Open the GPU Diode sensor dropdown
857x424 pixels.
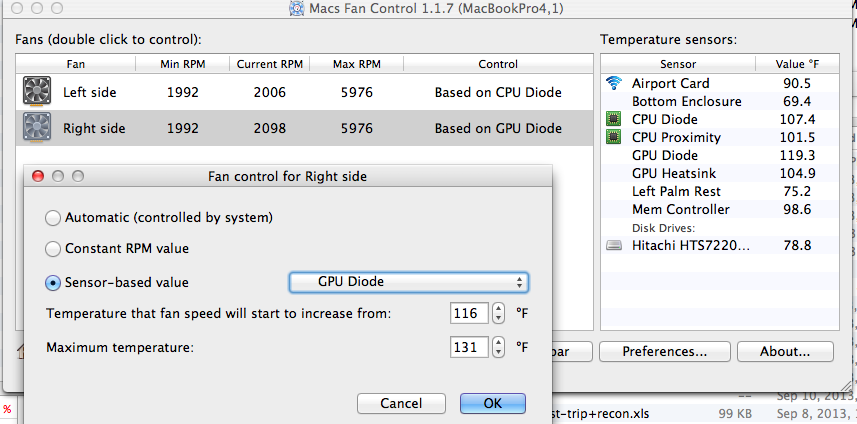408,282
